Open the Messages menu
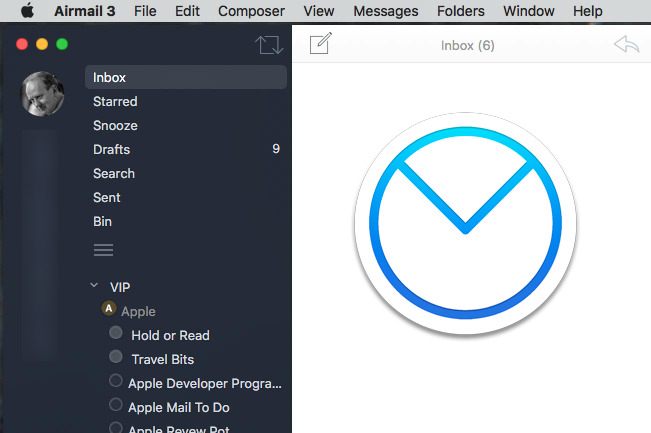 pos(385,11)
